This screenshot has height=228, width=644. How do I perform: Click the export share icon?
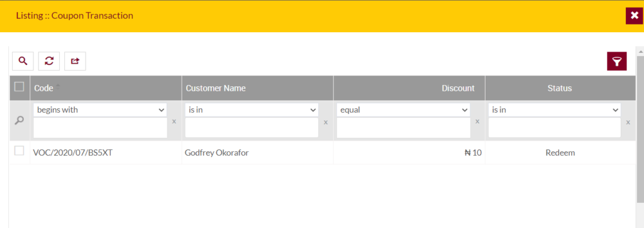click(x=75, y=61)
